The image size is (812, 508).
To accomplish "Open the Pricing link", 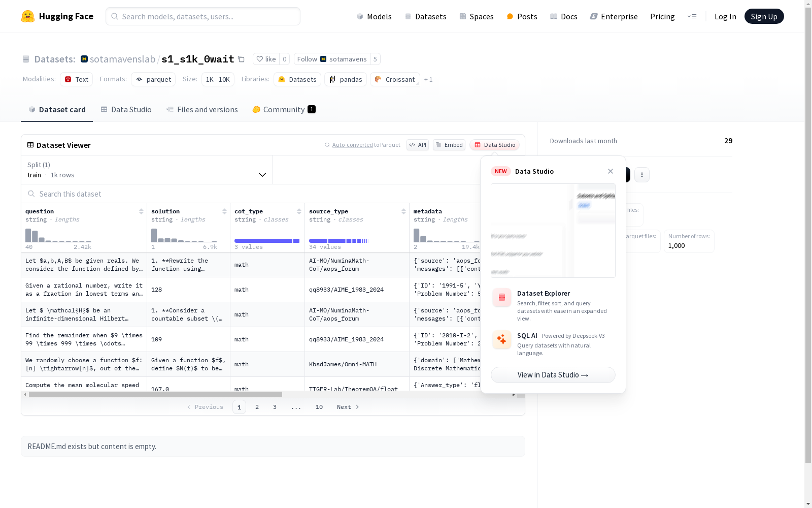I will 662,16.
